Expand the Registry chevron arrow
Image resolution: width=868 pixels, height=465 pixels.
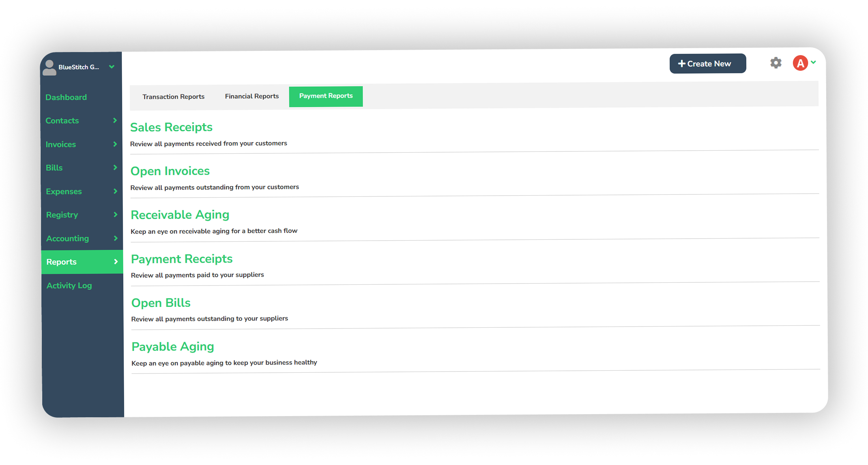click(116, 215)
